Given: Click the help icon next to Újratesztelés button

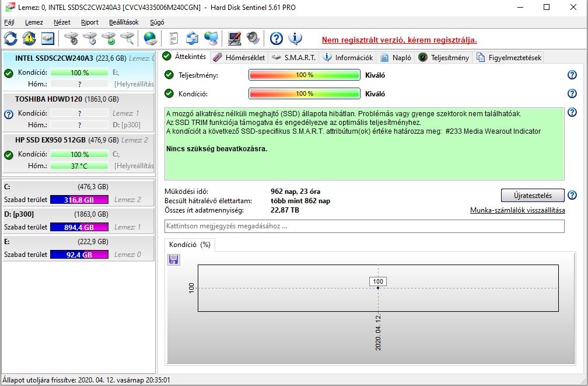Looking at the screenshot, I should coord(572,195).
